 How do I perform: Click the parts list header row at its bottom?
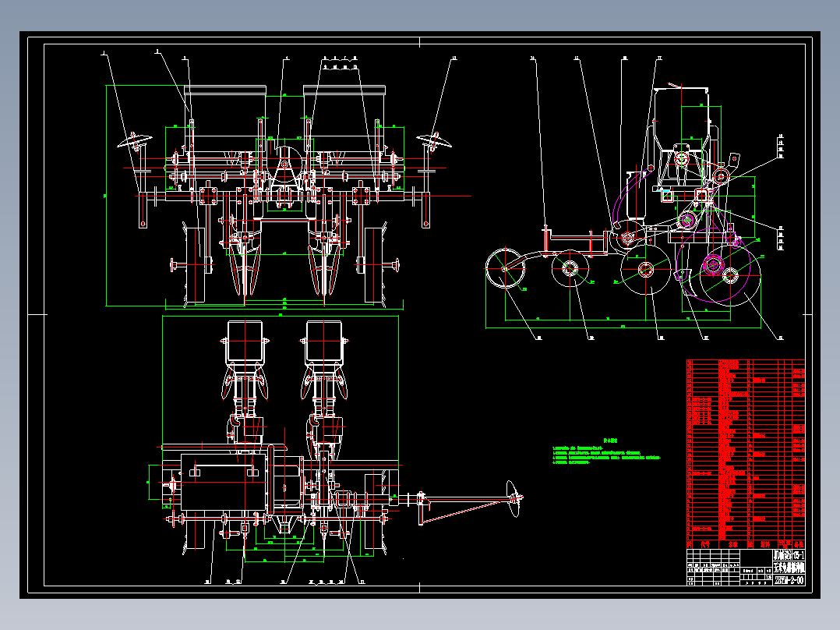pos(745,544)
